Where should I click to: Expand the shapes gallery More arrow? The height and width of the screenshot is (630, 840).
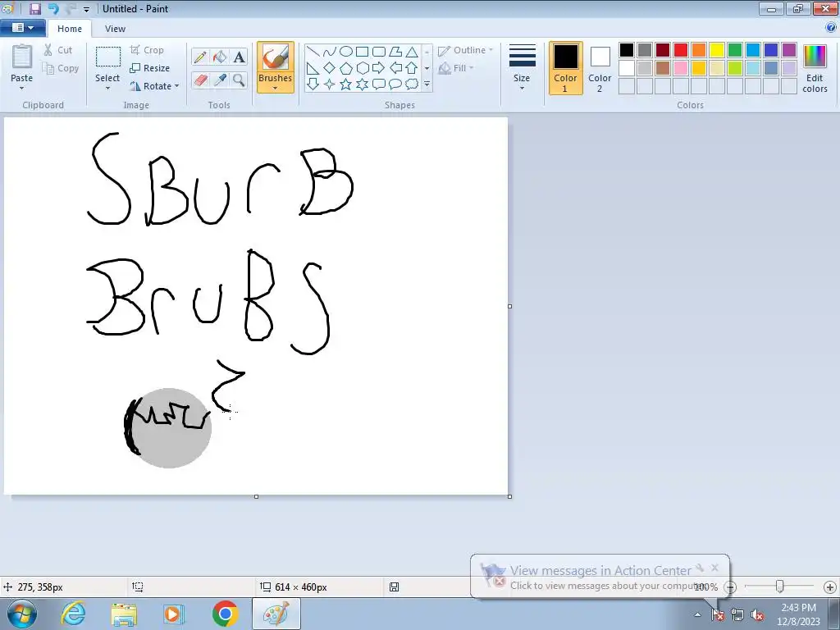427,84
